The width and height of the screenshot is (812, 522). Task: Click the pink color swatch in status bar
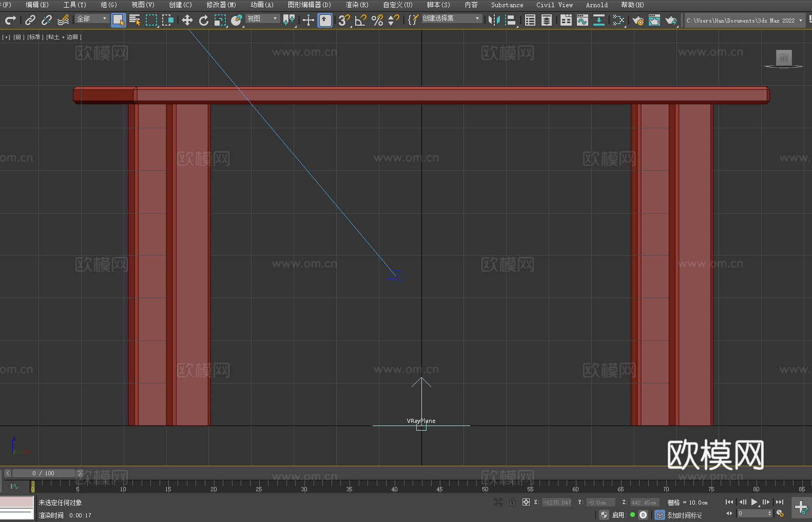[16, 501]
